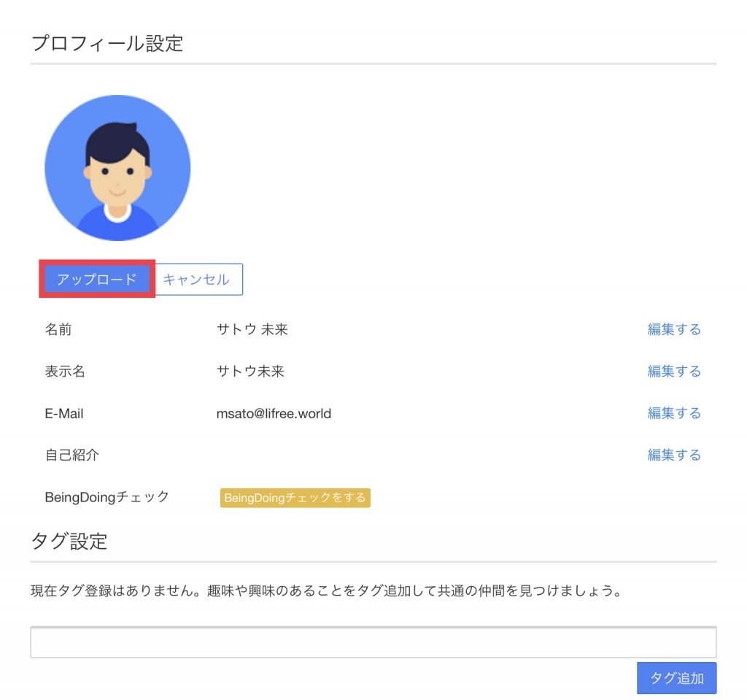Click the タグ設定 section heading
This screenshot has width=747, height=700.
[x=69, y=541]
